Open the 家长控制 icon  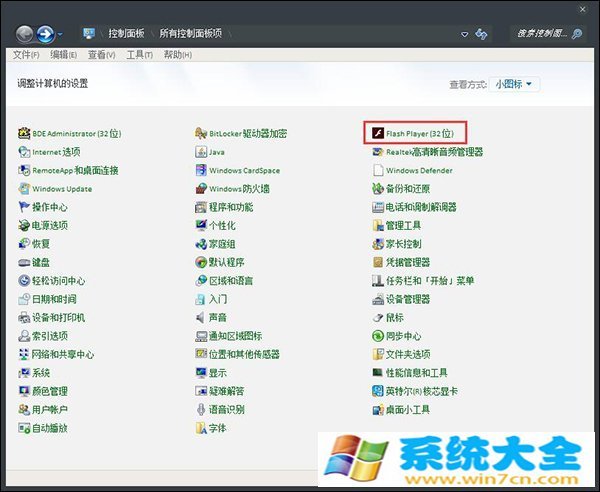378,244
